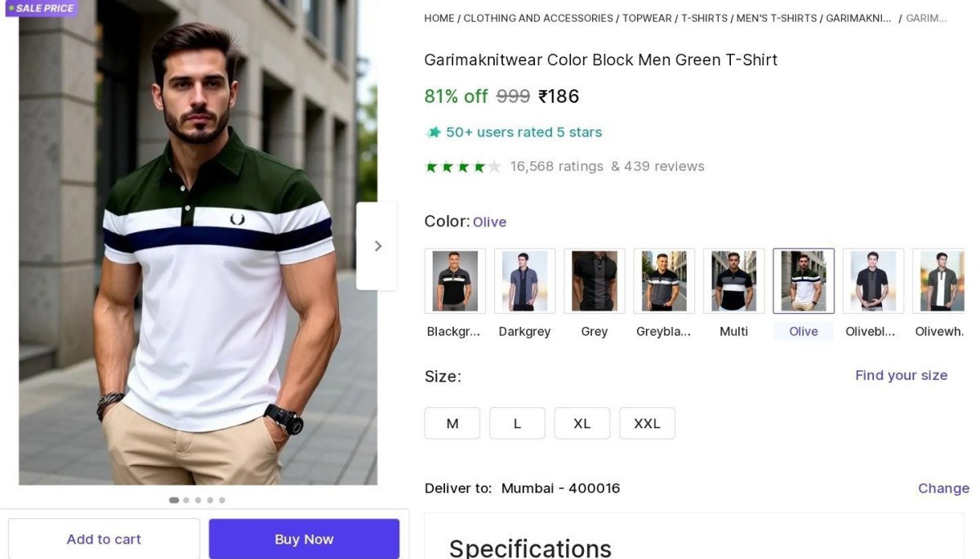Select the Blackgrey color variant
The height and width of the screenshot is (559, 980).
click(454, 279)
